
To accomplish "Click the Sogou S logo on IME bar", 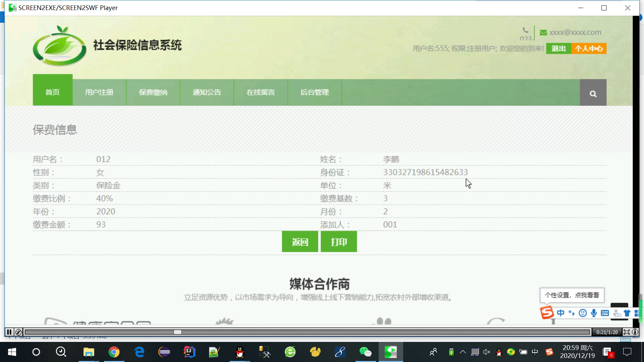I will pyautogui.click(x=547, y=313).
